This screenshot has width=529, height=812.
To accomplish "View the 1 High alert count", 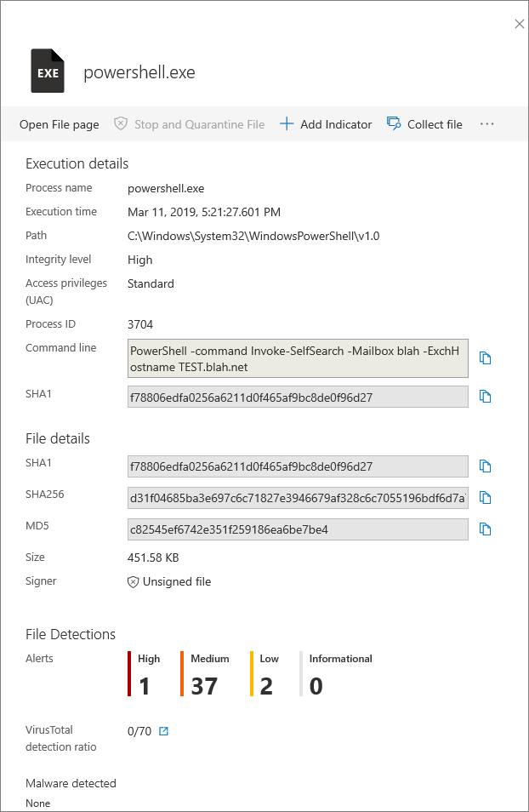I will [145, 686].
